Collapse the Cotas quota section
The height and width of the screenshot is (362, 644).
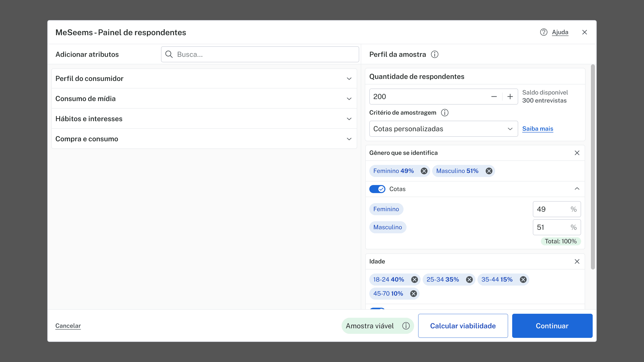point(577,189)
